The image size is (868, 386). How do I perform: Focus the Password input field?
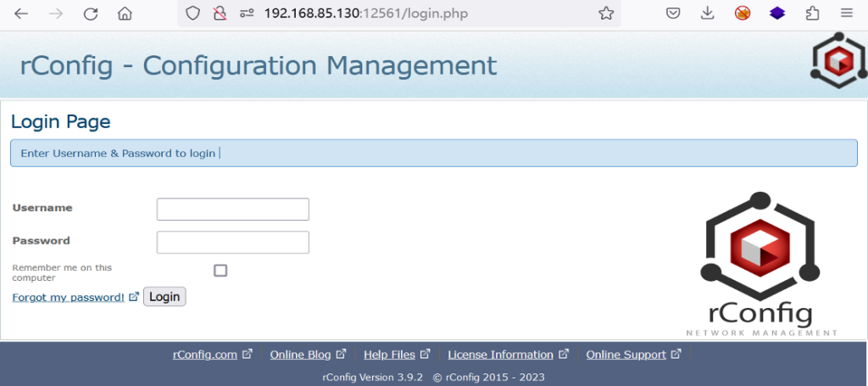coord(233,243)
